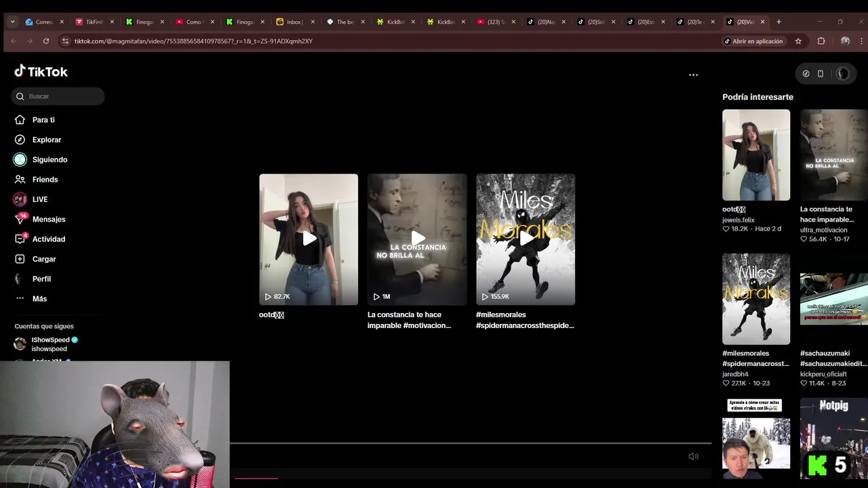Open jaredbh4 Miles Morales suggested thumbnail
This screenshot has height=488, width=868.
point(756,299)
